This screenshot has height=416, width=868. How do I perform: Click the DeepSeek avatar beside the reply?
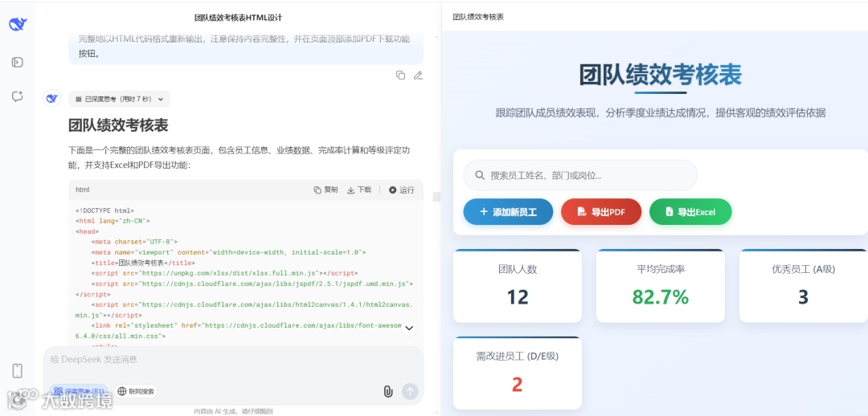pos(51,99)
